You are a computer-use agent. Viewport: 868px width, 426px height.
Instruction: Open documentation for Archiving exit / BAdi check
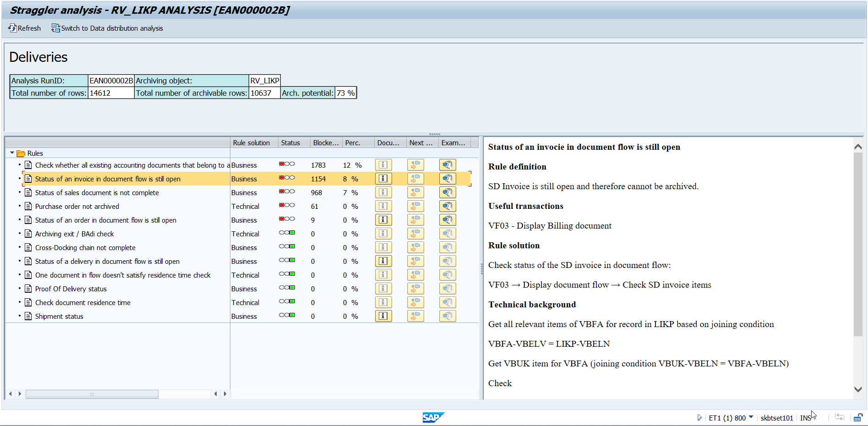click(383, 234)
